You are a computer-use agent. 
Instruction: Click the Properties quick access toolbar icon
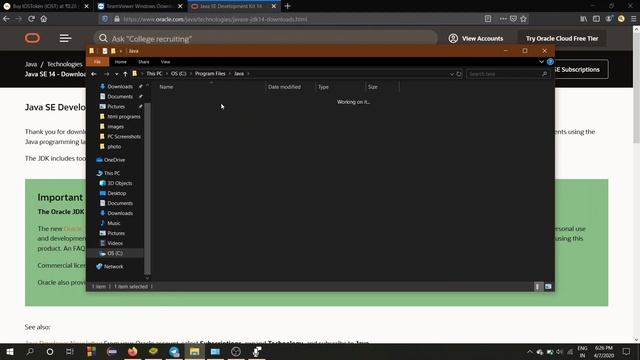click(105, 51)
